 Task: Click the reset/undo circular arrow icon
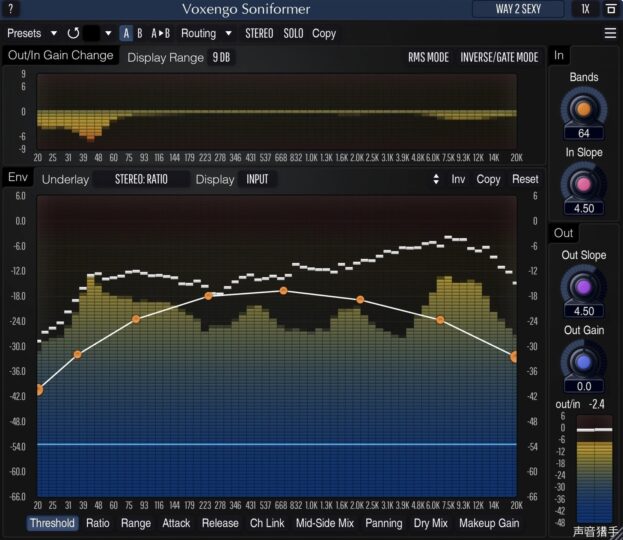click(x=73, y=33)
